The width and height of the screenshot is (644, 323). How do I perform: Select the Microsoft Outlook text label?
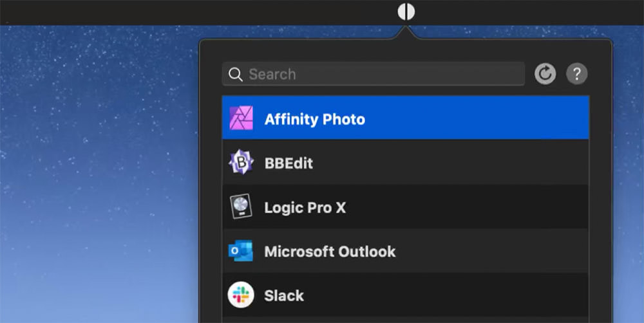tap(330, 252)
